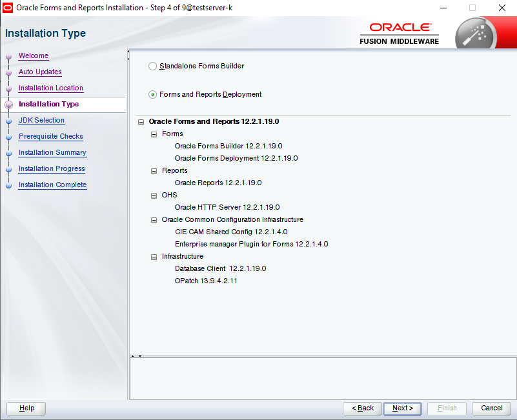Jump to JDK Selection step
The height and width of the screenshot is (420, 517).
click(x=41, y=121)
